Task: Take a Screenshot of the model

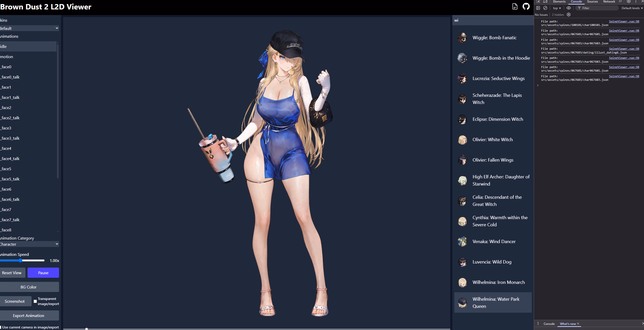Action: click(15, 301)
